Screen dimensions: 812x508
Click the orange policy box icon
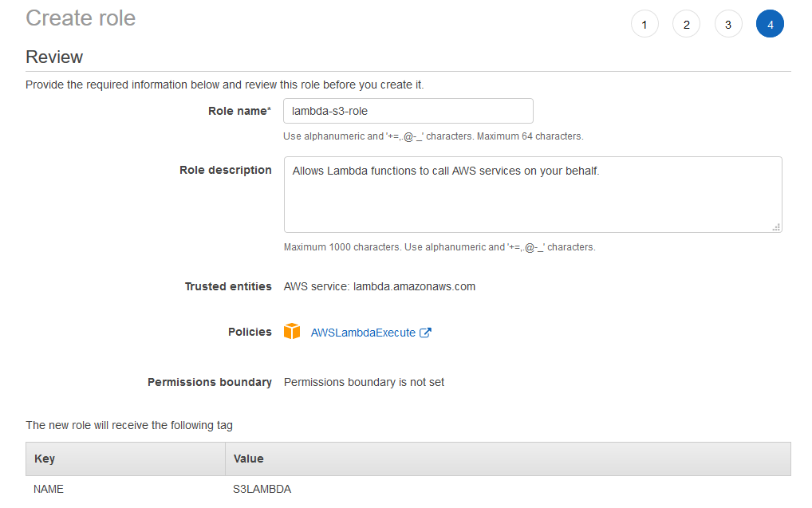coord(292,332)
